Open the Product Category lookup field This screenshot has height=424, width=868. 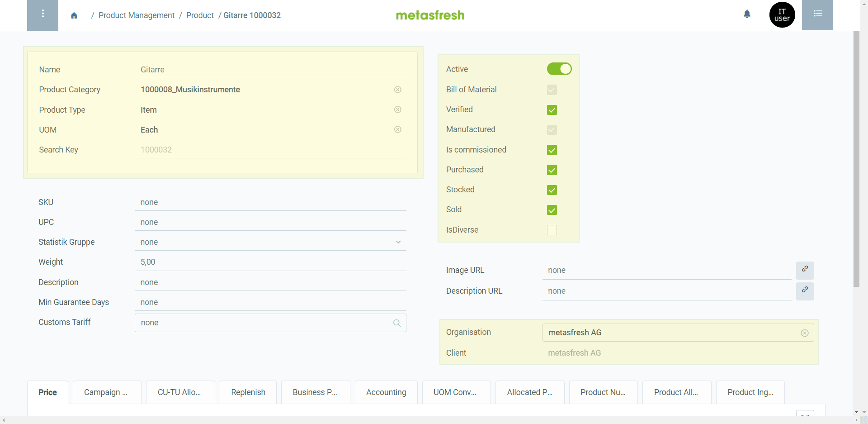pos(270,90)
